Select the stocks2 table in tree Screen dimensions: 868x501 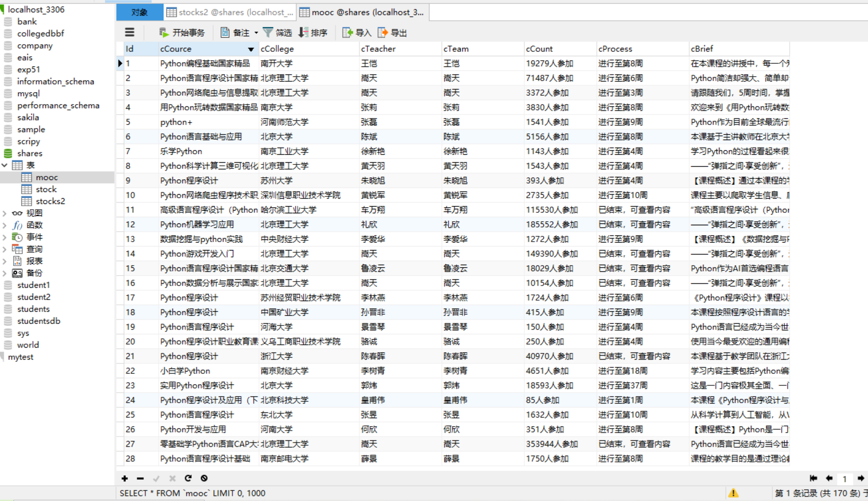coord(50,201)
